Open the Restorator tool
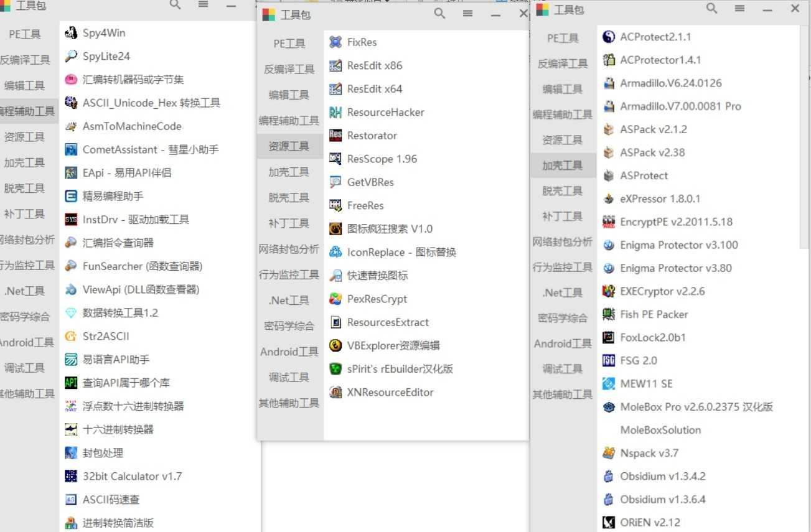811x532 pixels. (372, 135)
